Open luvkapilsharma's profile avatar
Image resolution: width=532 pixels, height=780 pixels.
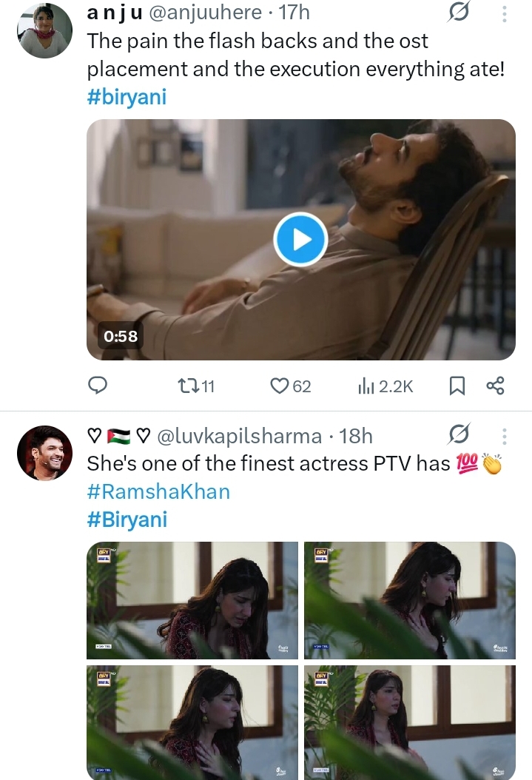tap(44, 452)
